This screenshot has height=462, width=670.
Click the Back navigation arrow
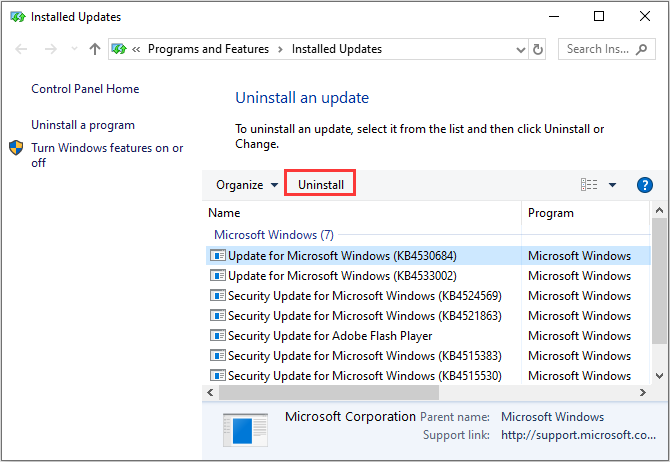click(21, 49)
